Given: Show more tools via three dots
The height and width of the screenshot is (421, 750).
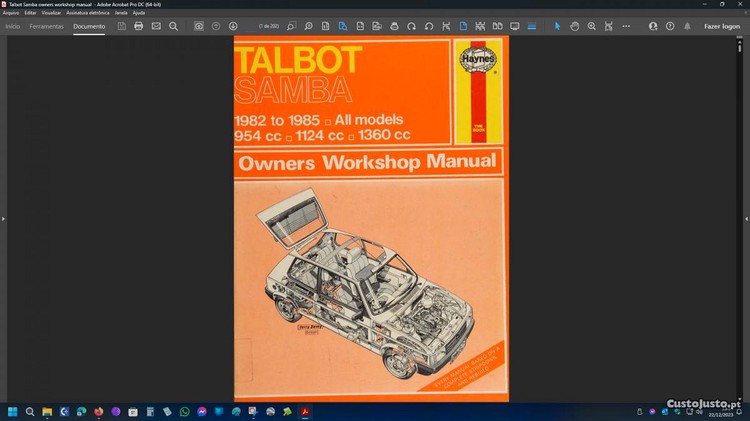Looking at the screenshot, I should click(627, 26).
